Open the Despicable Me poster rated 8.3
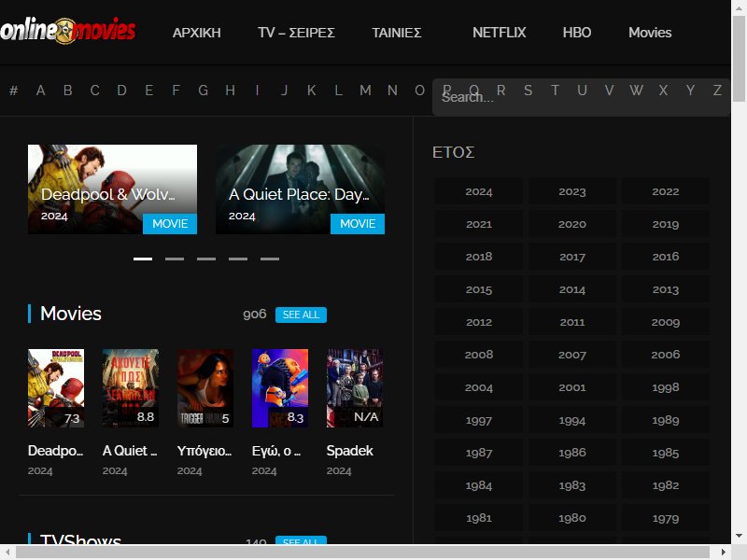The height and width of the screenshot is (560, 747). 280,388
